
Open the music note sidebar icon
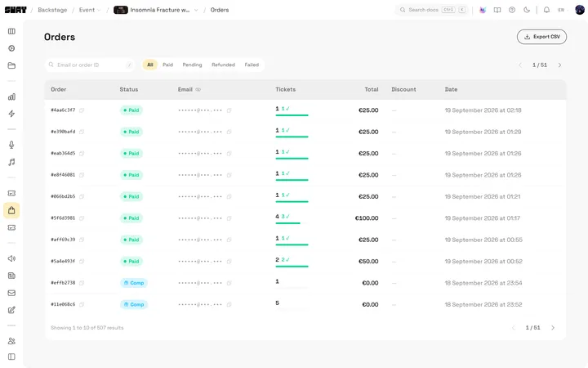pyautogui.click(x=11, y=162)
